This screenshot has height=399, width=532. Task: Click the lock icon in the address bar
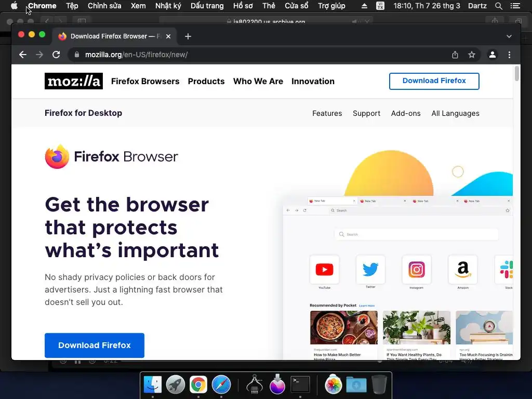point(77,55)
